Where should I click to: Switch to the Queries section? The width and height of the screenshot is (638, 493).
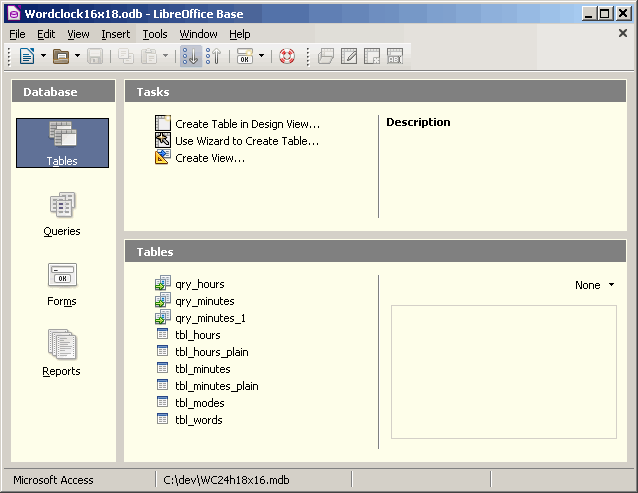point(62,214)
